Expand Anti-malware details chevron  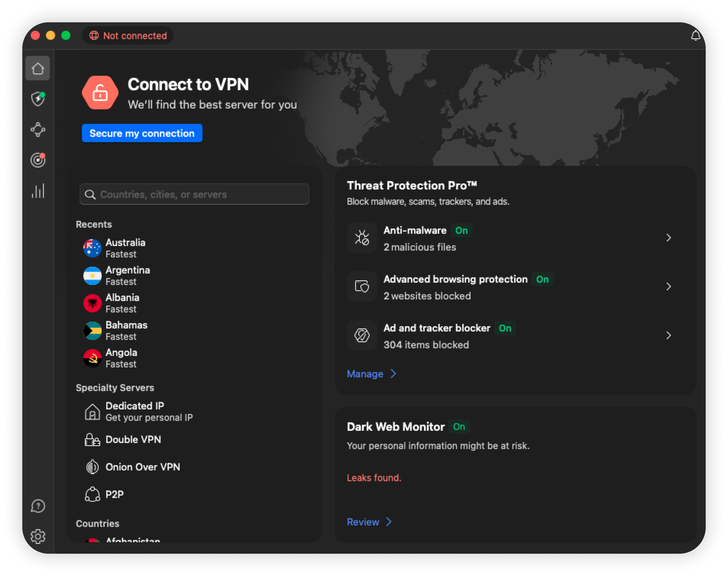(668, 238)
